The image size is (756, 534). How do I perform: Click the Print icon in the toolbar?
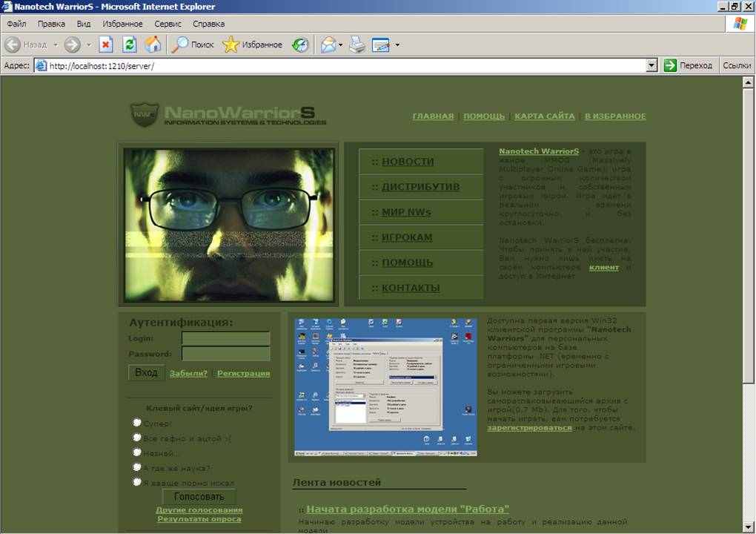pos(357,44)
